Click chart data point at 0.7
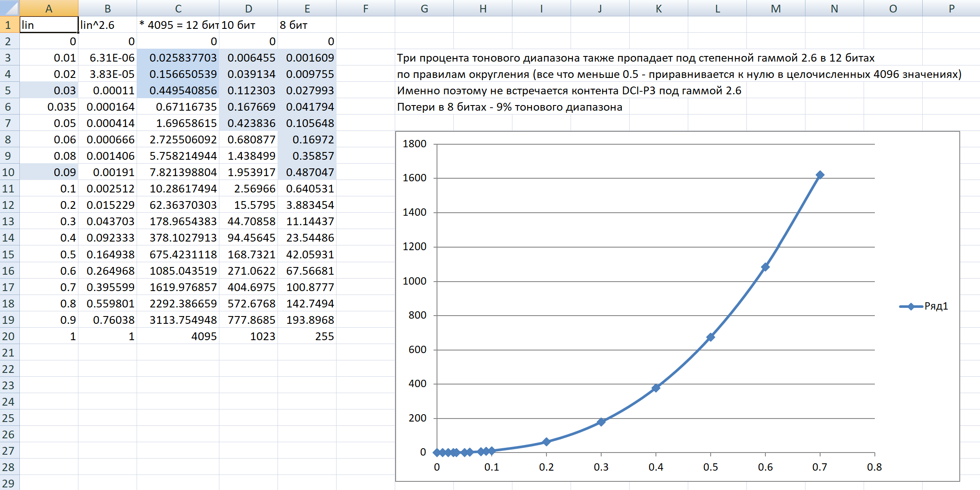Screen dimensions: 980x490 tap(820, 175)
